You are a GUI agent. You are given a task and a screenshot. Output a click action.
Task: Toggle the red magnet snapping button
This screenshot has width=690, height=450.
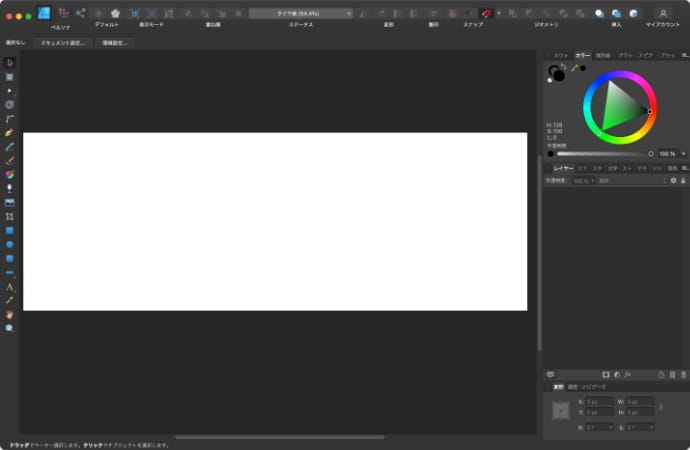click(487, 13)
